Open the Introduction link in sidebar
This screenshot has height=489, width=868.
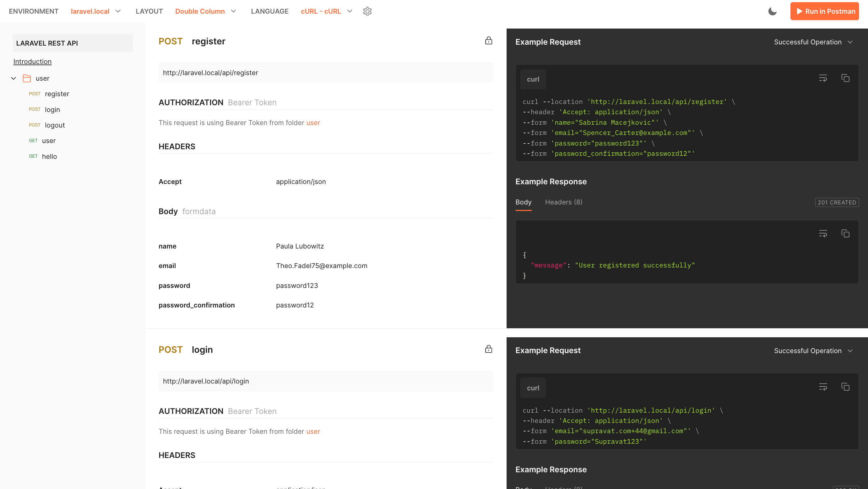click(32, 61)
